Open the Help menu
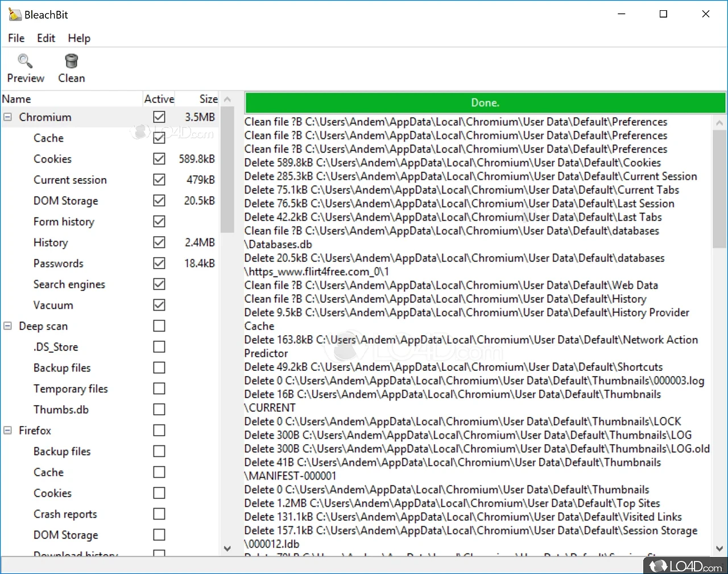This screenshot has height=574, width=728. click(79, 38)
